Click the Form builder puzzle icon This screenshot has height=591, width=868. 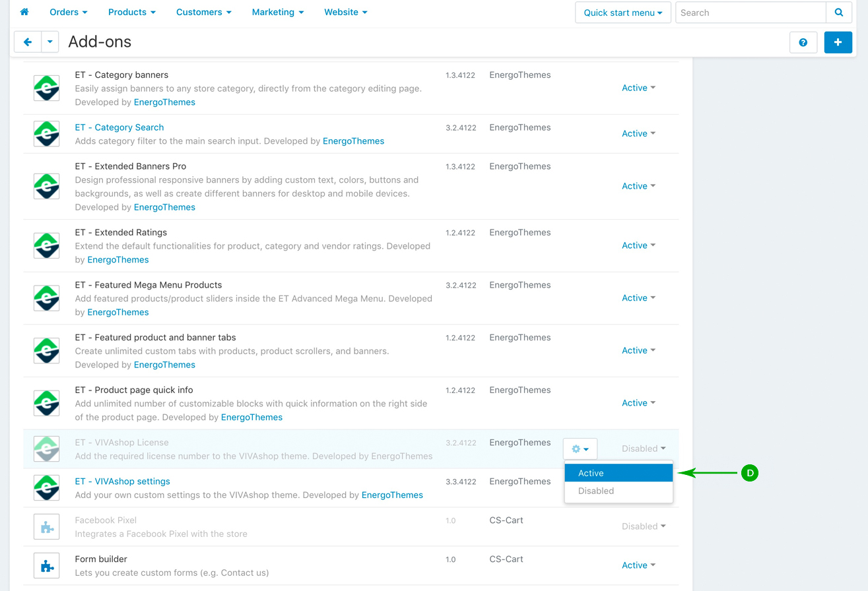click(x=47, y=565)
